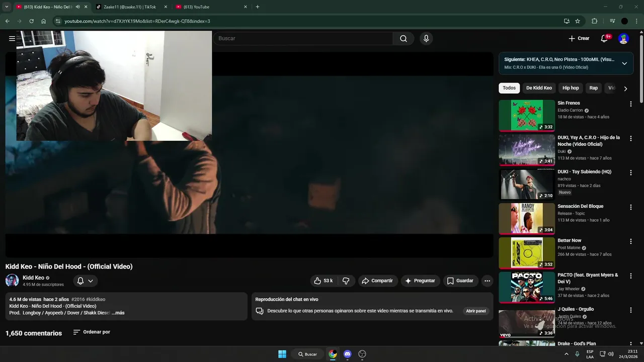This screenshot has width=644, height=362.
Task: Select the Rap filter chip
Action: point(594,88)
